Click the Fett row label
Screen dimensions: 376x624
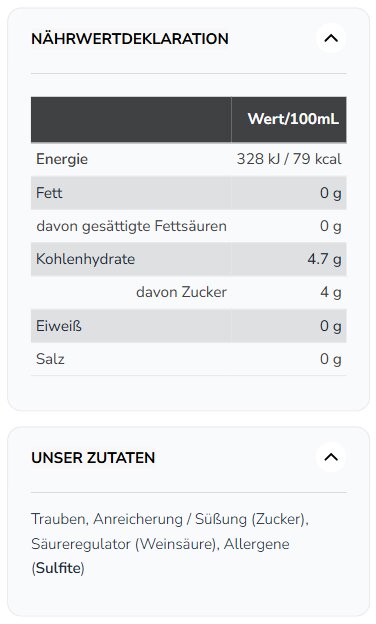click(x=49, y=193)
